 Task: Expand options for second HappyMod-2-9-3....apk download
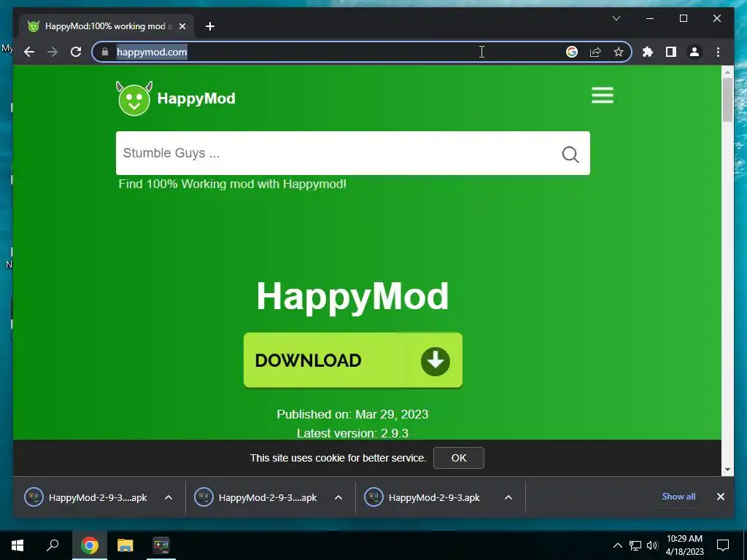338,497
